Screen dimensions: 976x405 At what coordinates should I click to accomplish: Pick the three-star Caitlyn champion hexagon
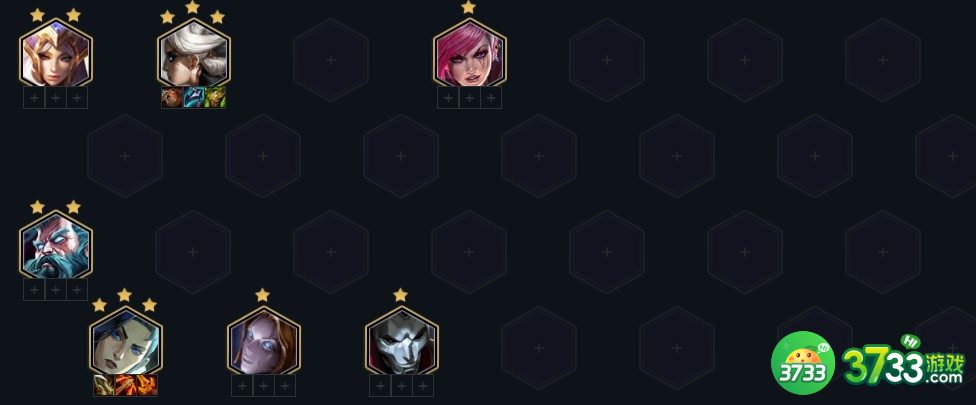[x=125, y=342]
